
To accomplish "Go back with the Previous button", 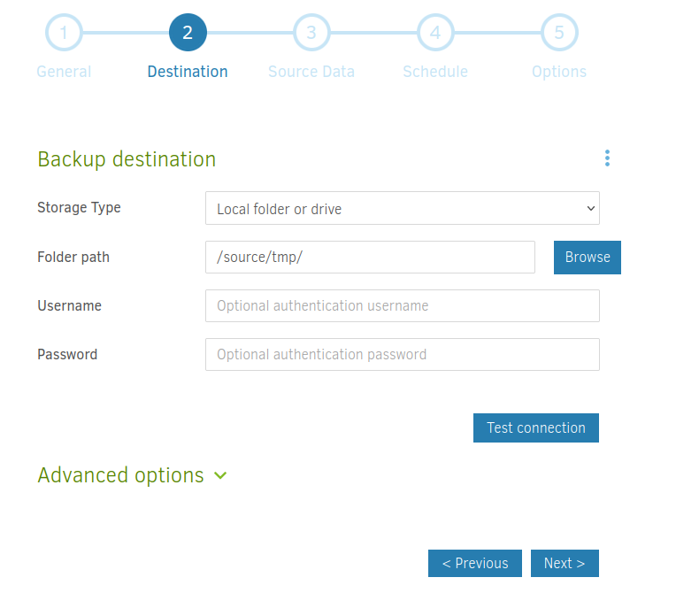I will click(x=475, y=564).
